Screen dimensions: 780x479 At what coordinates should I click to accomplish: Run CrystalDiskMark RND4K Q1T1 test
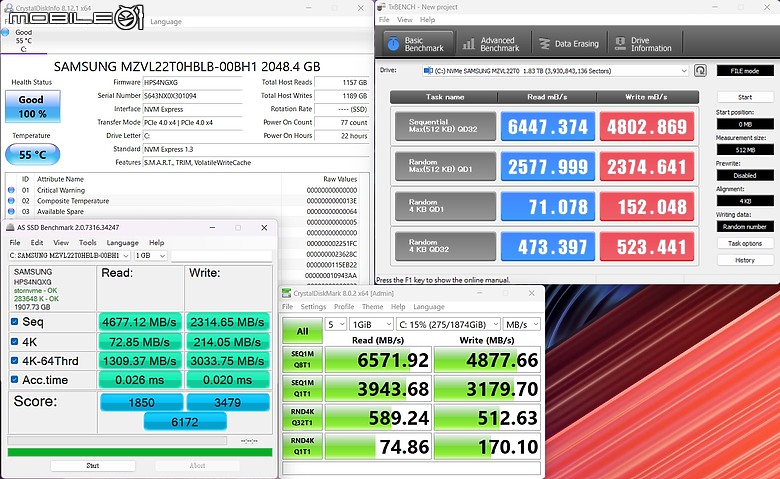(x=302, y=446)
